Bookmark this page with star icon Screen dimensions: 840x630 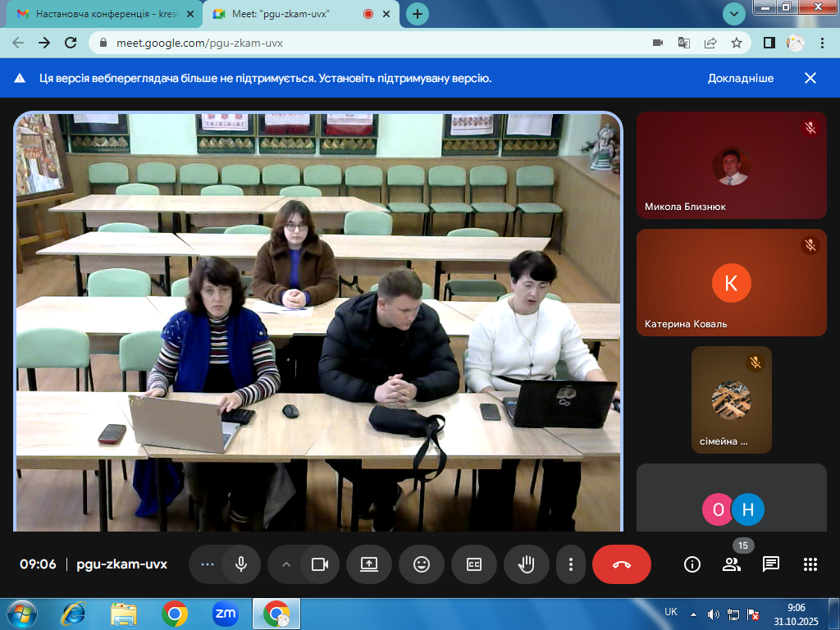(737, 43)
